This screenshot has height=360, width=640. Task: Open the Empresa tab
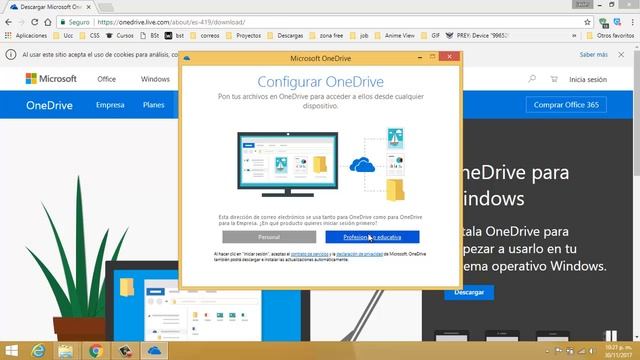pyautogui.click(x=110, y=105)
